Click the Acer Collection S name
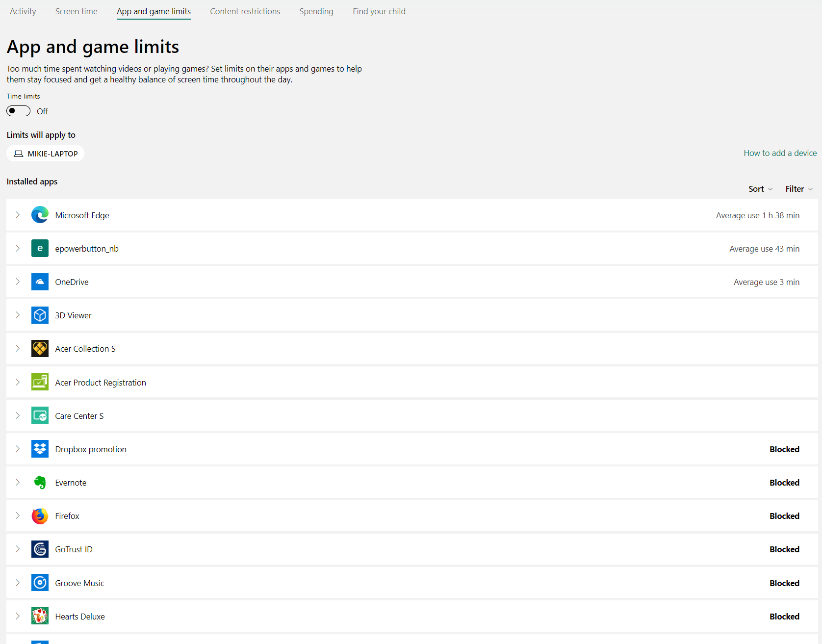822x644 pixels. (85, 349)
